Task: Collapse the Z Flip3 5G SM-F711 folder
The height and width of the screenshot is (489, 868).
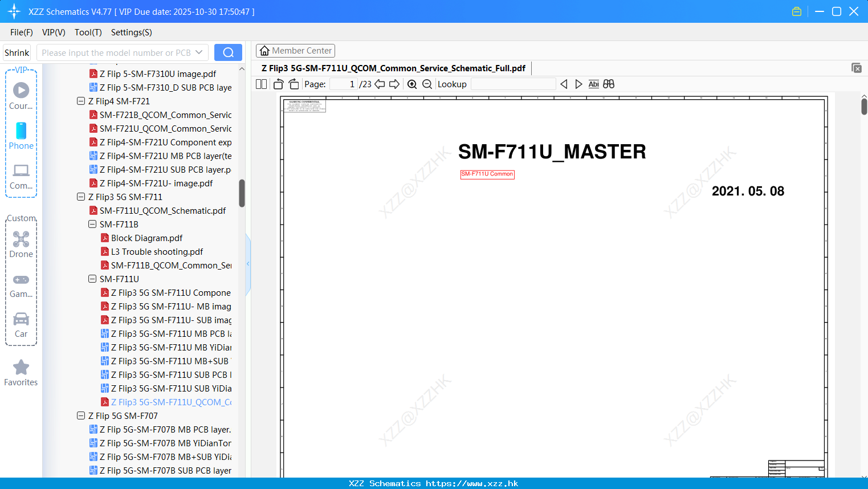Action: click(x=81, y=197)
